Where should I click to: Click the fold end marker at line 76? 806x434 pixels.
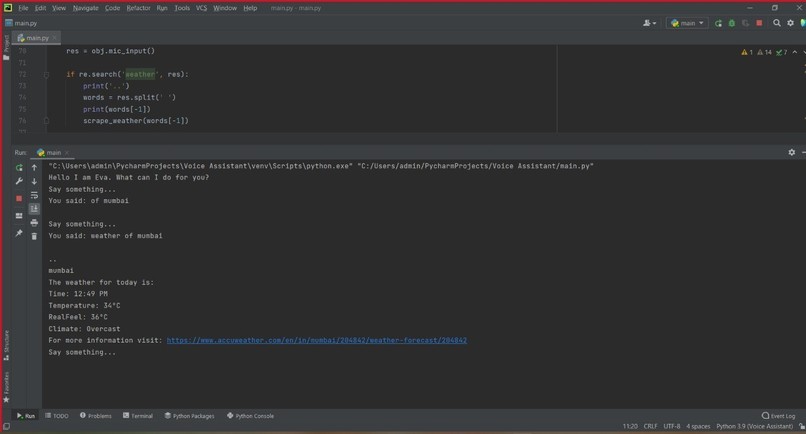point(46,121)
